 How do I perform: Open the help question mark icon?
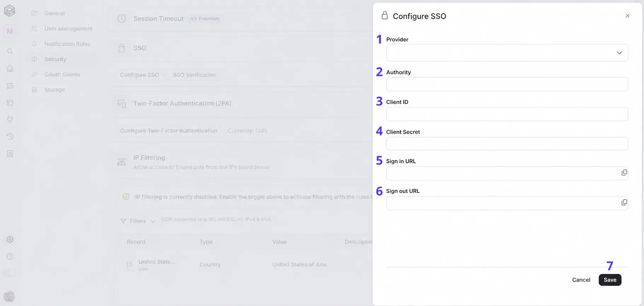pyautogui.click(x=10, y=256)
